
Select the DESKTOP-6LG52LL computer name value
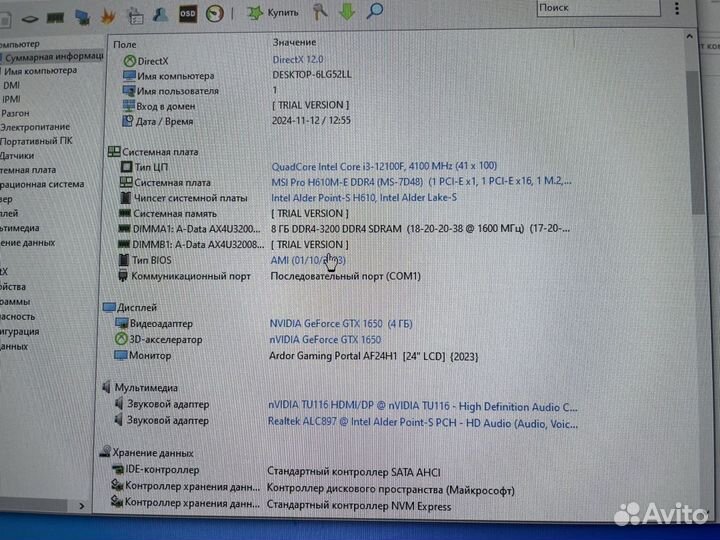[x=312, y=74]
